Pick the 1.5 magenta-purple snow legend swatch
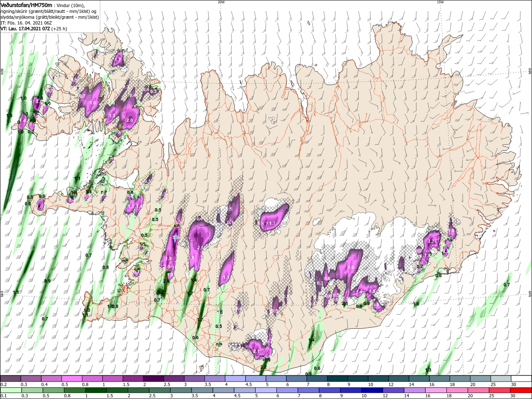This screenshot has width=532, height=399. (133, 379)
